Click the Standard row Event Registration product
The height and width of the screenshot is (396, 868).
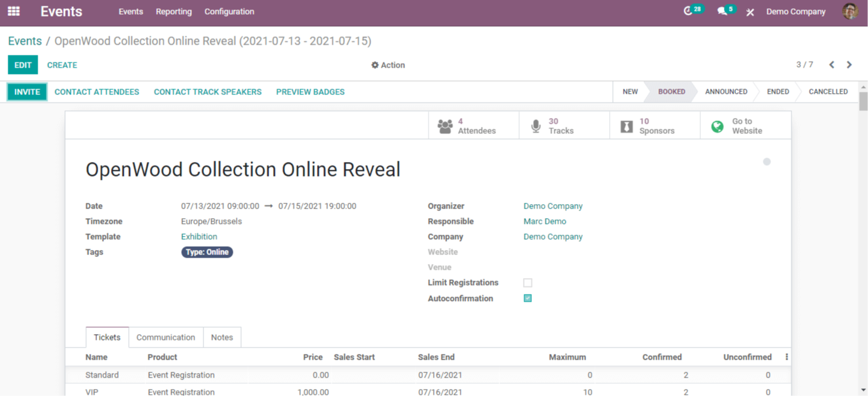(181, 375)
